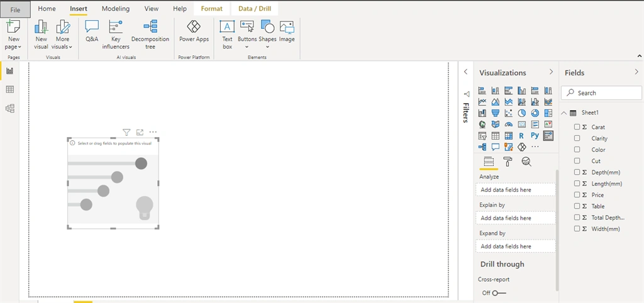
Task: Collapse the Fields pane
Action: pyautogui.click(x=636, y=72)
